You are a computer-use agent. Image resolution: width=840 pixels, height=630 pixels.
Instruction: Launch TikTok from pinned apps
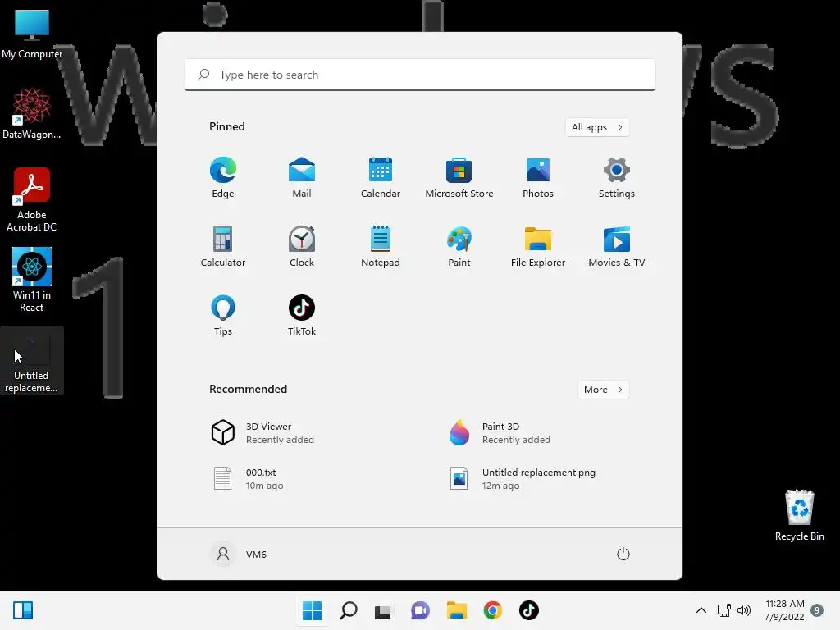[302, 315]
